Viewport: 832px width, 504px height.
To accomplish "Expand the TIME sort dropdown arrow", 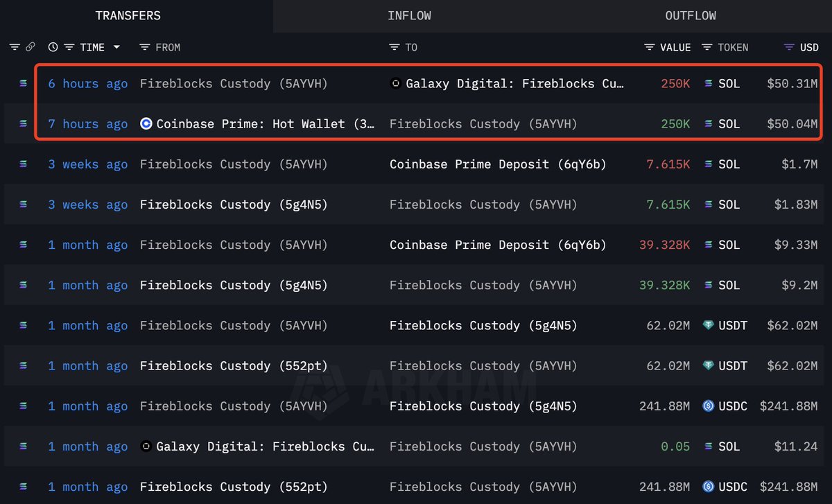I will [116, 47].
